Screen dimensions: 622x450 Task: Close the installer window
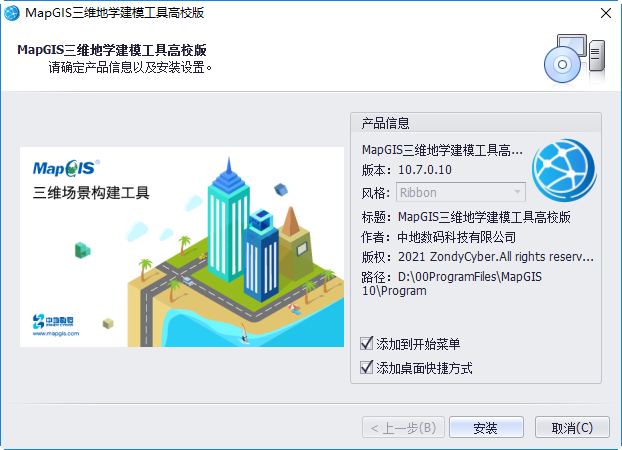pos(605,13)
